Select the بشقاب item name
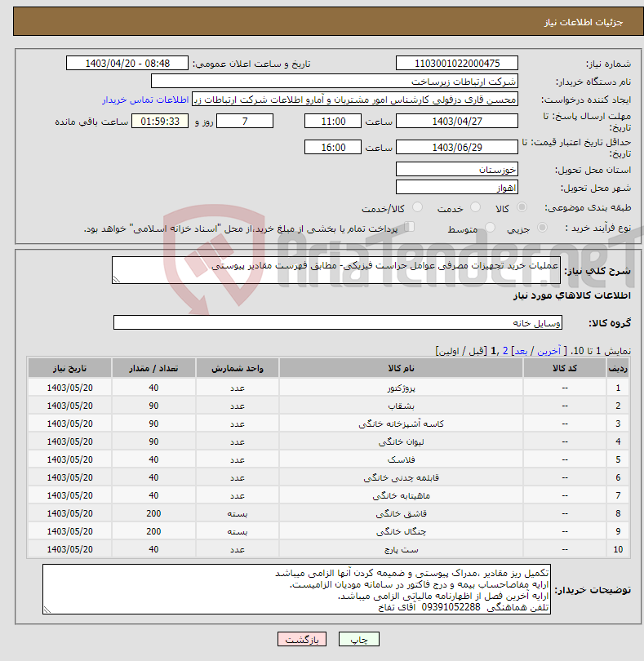 pyautogui.click(x=401, y=406)
